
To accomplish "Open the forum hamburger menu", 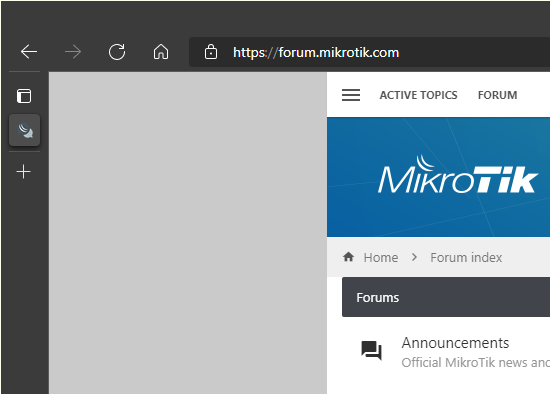I will (351, 95).
